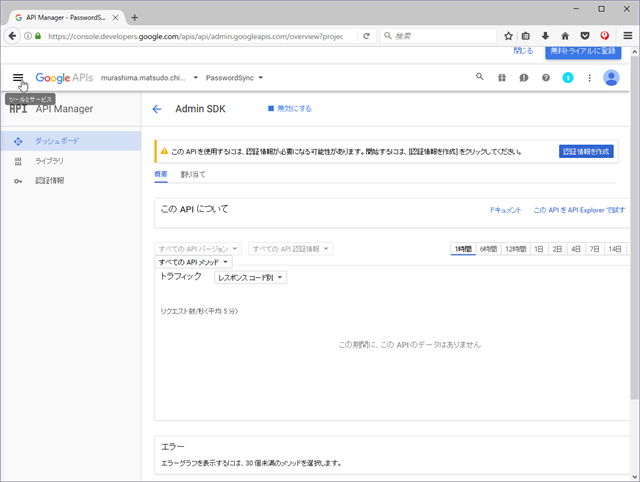Choose the 1日 time range
The width and height of the screenshot is (640, 482).
[x=539, y=249]
